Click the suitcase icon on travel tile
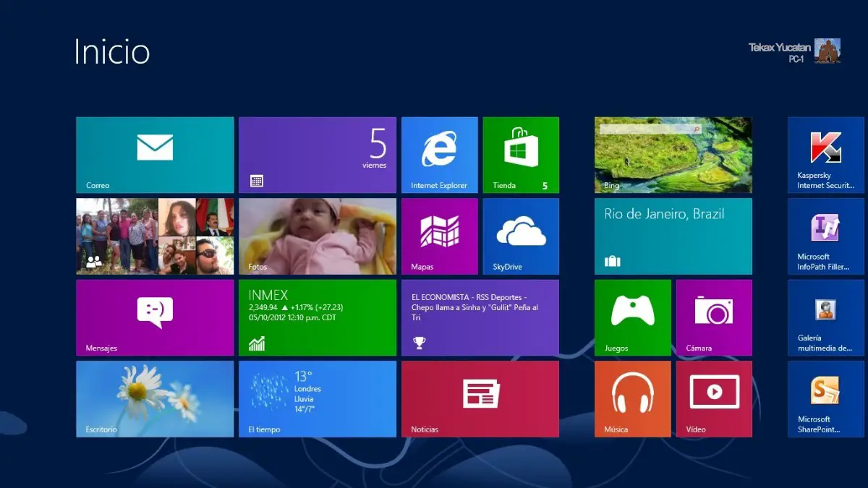This screenshot has height=488, width=868. [613, 261]
